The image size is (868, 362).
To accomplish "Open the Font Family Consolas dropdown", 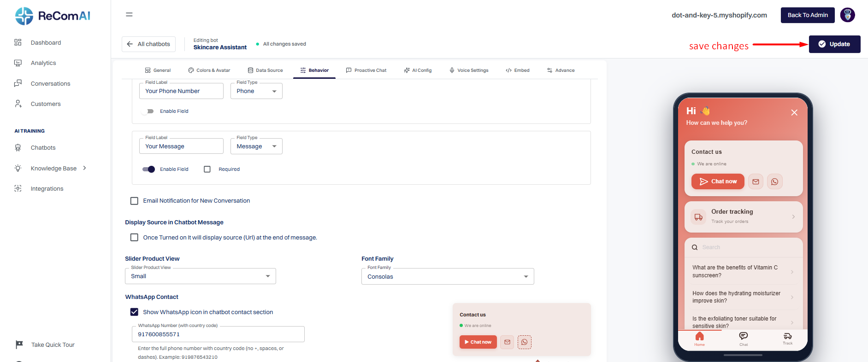I will [x=448, y=276].
